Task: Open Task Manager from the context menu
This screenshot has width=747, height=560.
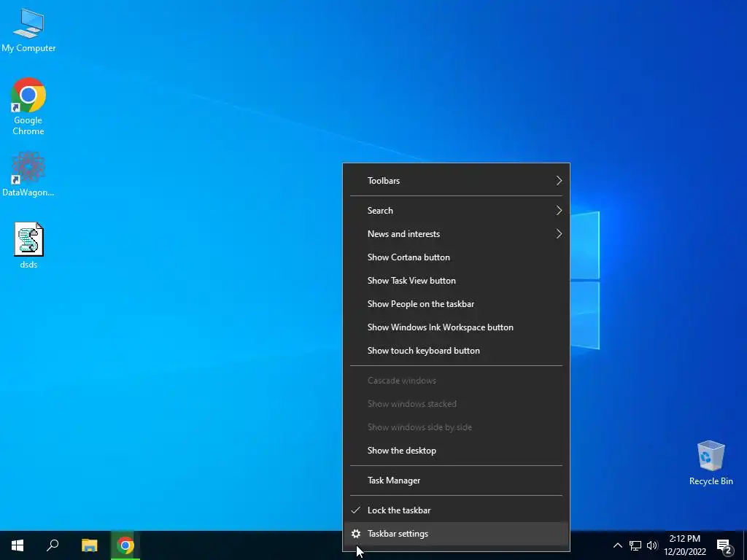Action: 456,481
